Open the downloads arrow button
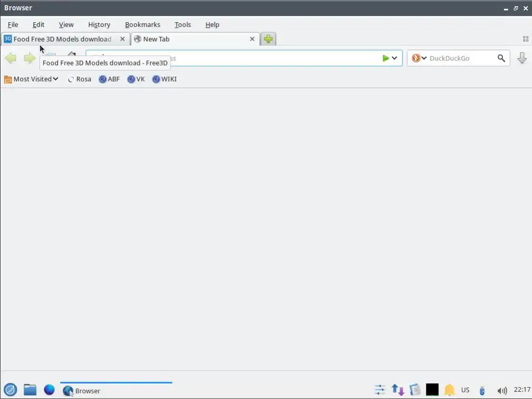The image size is (532, 399). (522, 58)
